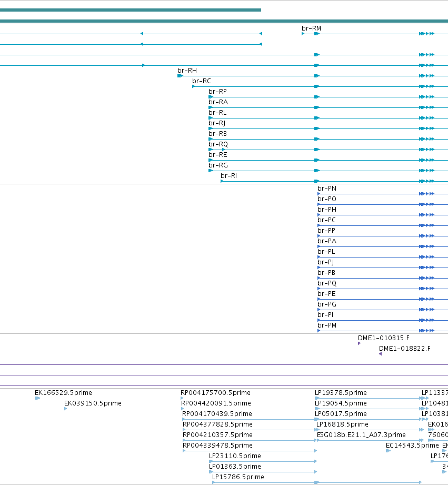The height and width of the screenshot is (485, 448).
Task: Select the br-PE protein label
Action: (x=326, y=293)
